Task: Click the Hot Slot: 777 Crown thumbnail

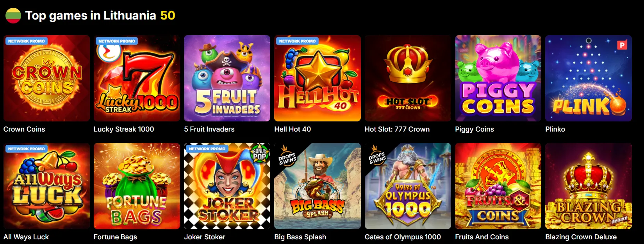Action: pyautogui.click(x=408, y=78)
